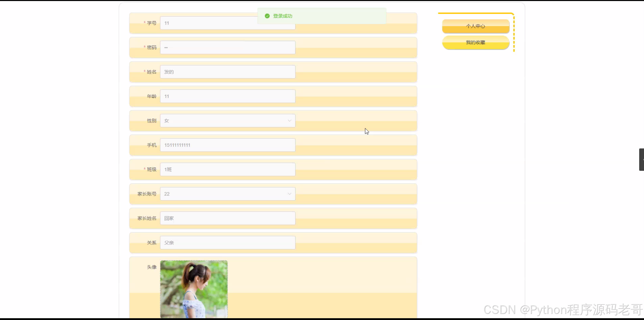The height and width of the screenshot is (320, 644).
Task: Click the 学号 input field
Action: coord(208,23)
